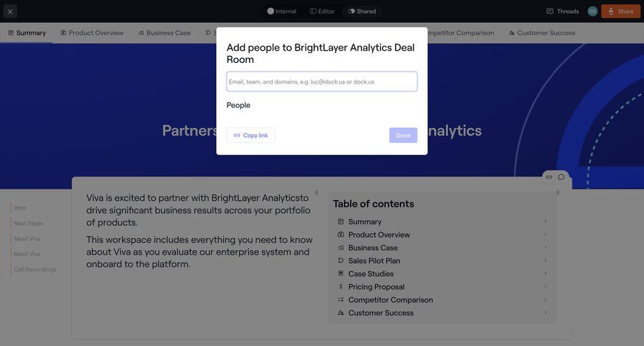The width and height of the screenshot is (644, 346).
Task: Open Business Case in Table of contents
Action: (x=443, y=248)
